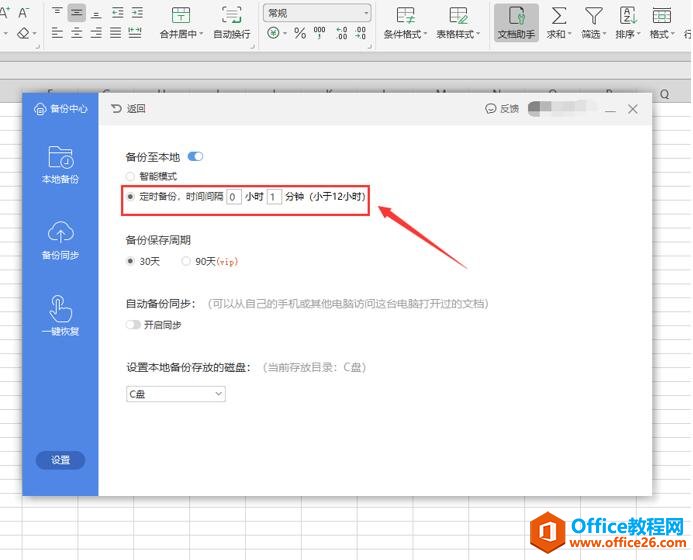
Task: Enable the 开启同步 switch
Action: click(x=133, y=325)
